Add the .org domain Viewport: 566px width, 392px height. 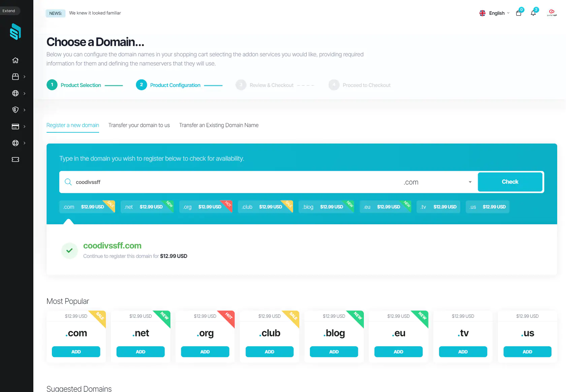205,352
